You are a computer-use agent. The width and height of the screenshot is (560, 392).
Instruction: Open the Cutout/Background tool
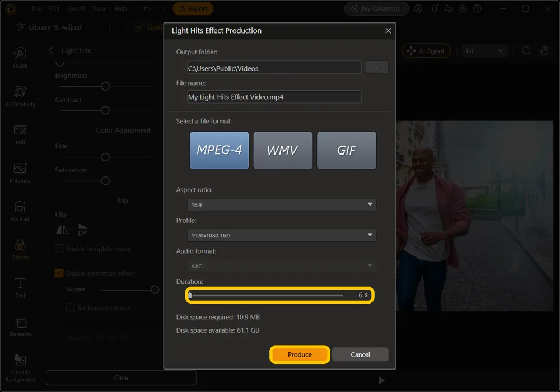tap(20, 368)
